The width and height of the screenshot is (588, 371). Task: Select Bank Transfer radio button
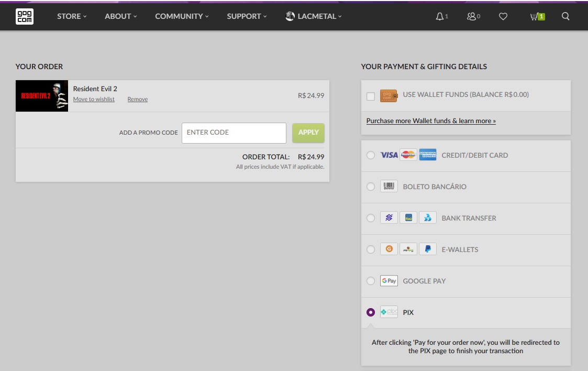tap(371, 218)
